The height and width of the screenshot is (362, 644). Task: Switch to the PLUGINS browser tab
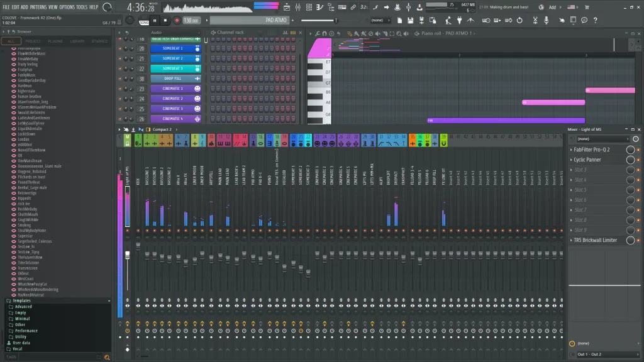(x=55, y=41)
